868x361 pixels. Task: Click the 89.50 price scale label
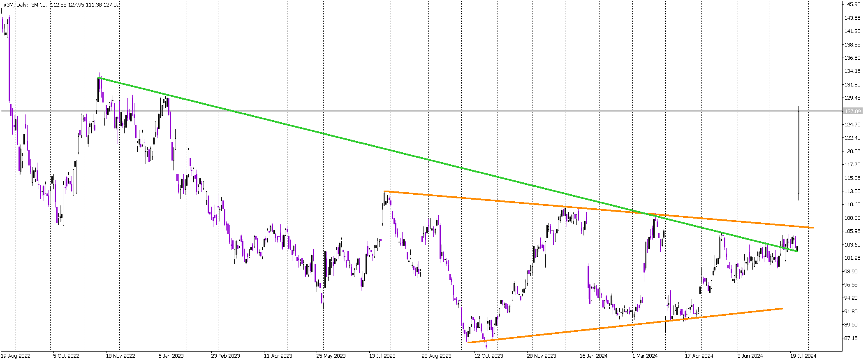pyautogui.click(x=852, y=324)
